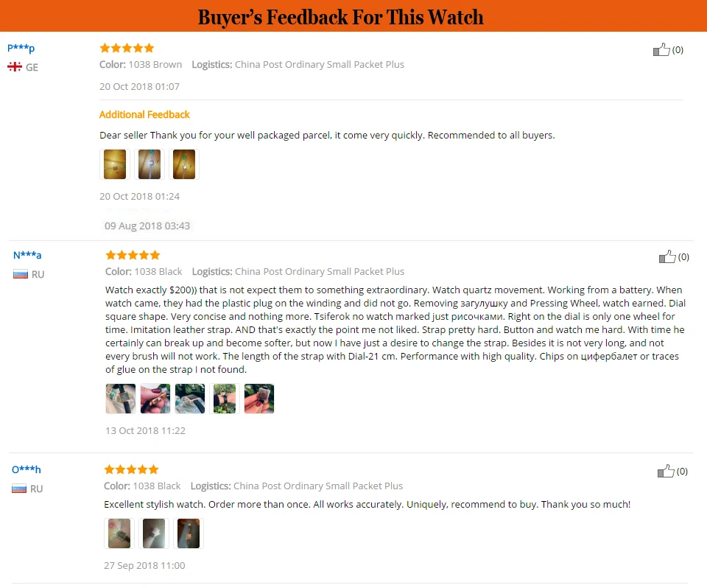Open first photo in P***p's feedback
Image resolution: width=707 pixels, height=588 pixels.
tap(115, 164)
